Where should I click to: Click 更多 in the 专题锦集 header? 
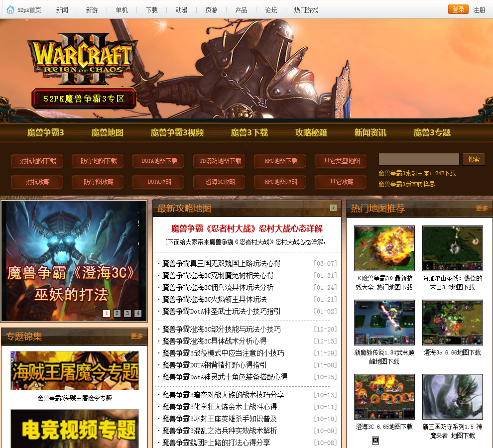pos(137,336)
